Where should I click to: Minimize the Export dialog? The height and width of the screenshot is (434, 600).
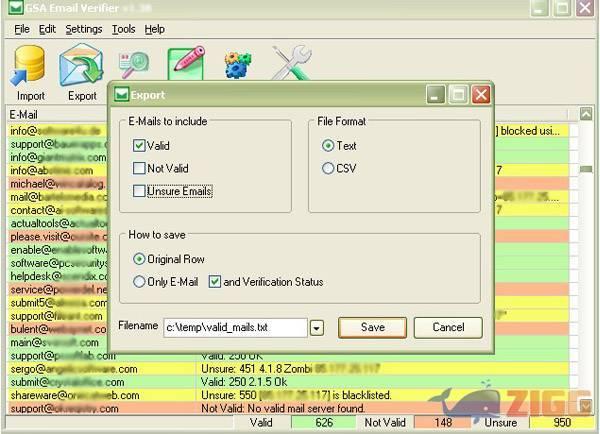tap(436, 95)
